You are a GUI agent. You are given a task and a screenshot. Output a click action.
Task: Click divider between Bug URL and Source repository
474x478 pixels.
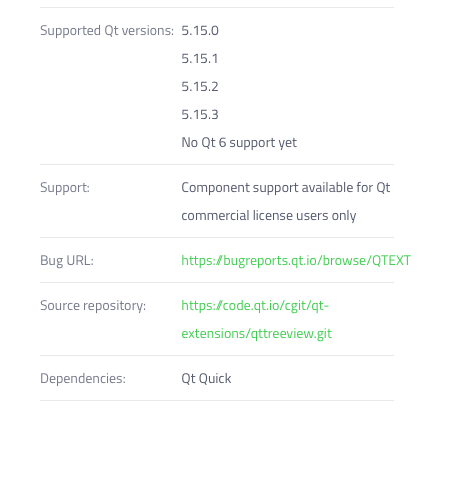pyautogui.click(x=217, y=282)
